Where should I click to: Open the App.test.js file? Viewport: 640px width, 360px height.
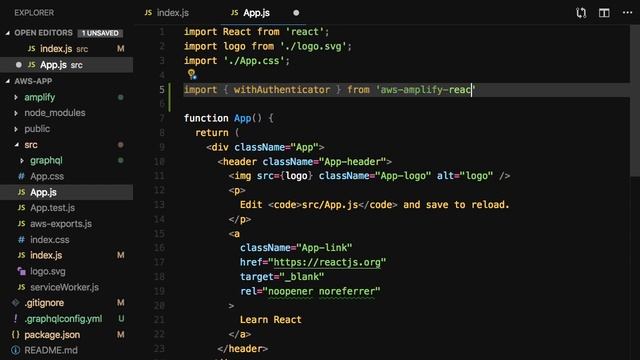point(52,208)
